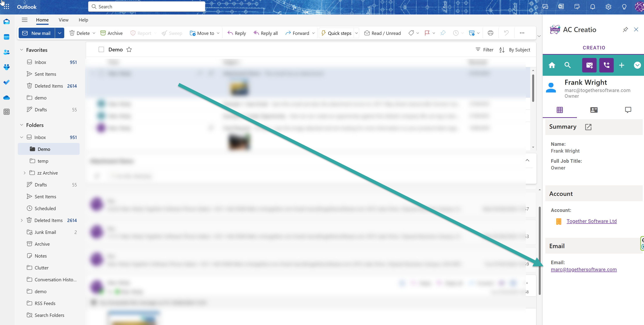
Task: Expand the Delete options dropdown
Action: (x=94, y=33)
